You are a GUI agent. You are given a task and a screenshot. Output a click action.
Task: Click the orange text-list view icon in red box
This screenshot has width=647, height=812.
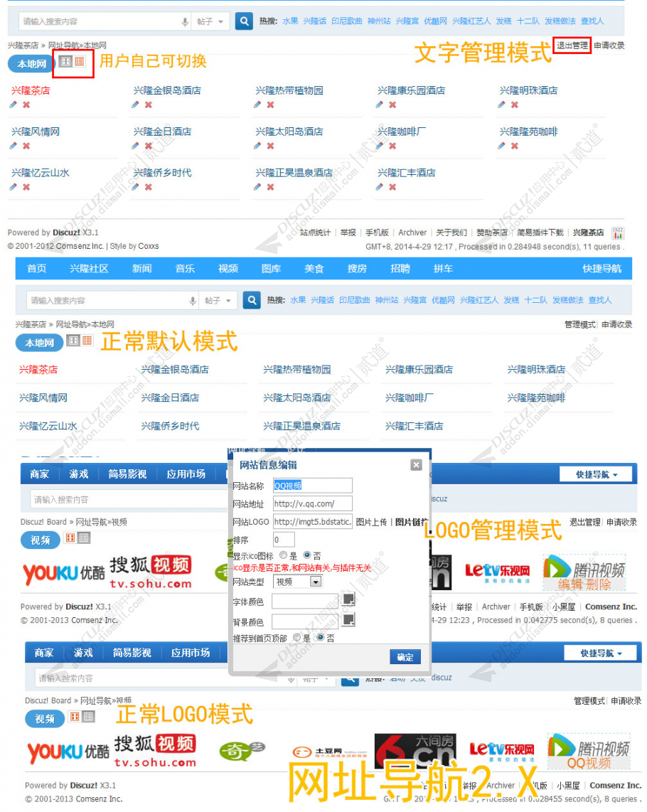(80, 62)
